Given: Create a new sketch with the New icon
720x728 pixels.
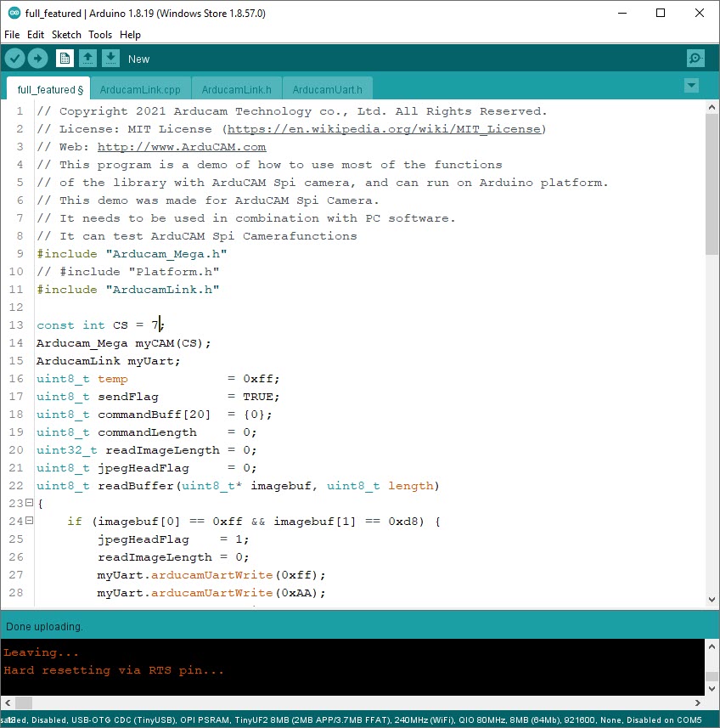Looking at the screenshot, I should coord(65,59).
